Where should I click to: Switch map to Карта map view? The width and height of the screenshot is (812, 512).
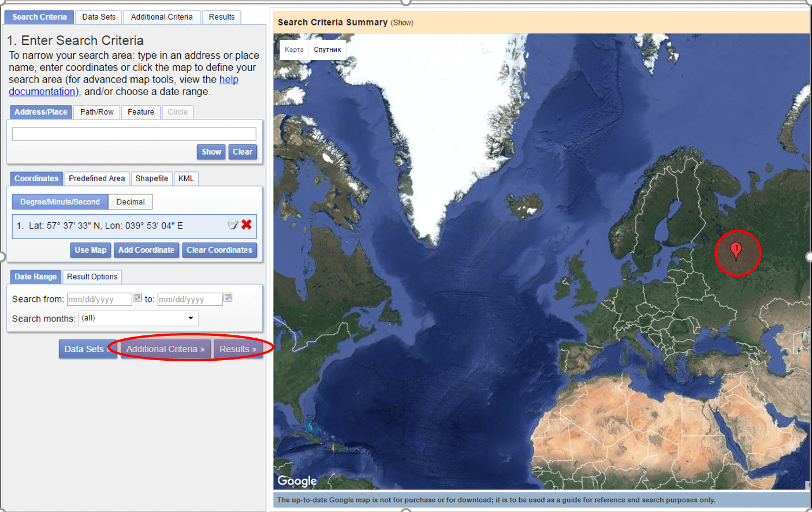(x=294, y=50)
